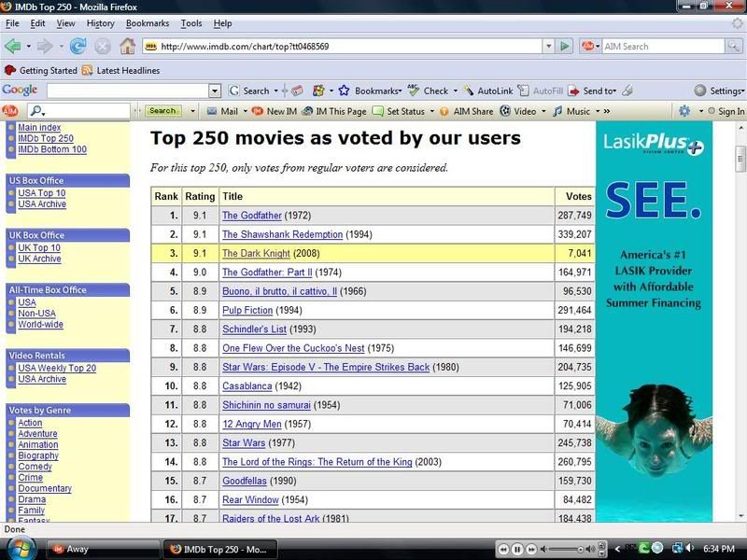Click the Set Status toolbar button

tap(399, 111)
